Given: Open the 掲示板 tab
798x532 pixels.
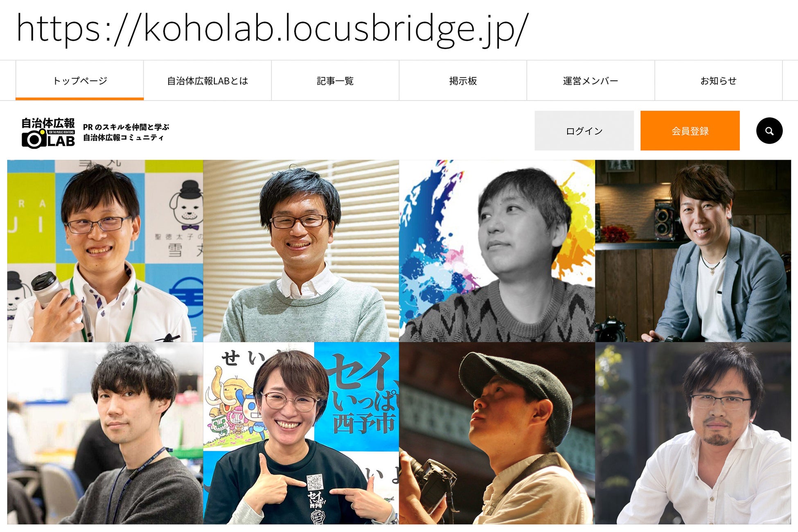Looking at the screenshot, I should (463, 81).
